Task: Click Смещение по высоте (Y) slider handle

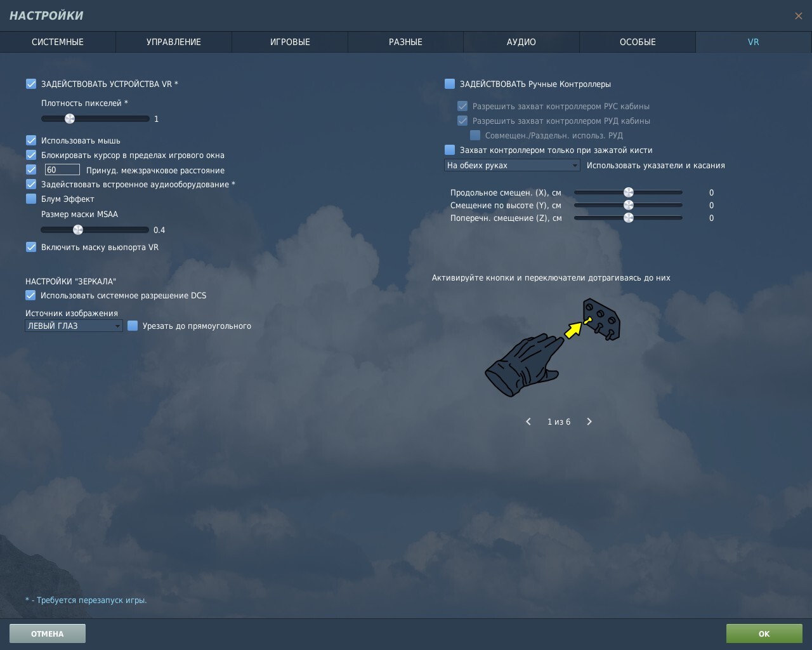Action: click(629, 205)
